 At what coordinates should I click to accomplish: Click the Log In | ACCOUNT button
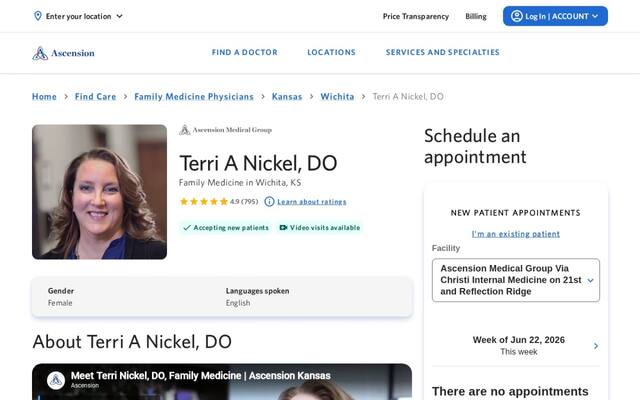click(555, 16)
